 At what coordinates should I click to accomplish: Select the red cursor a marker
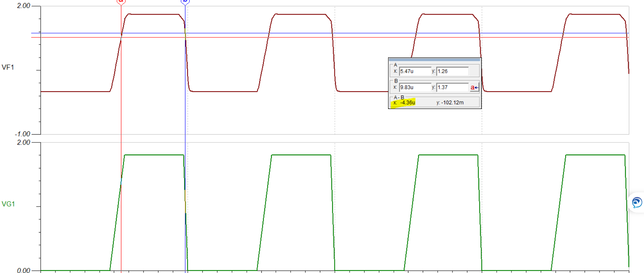(x=121, y=2)
